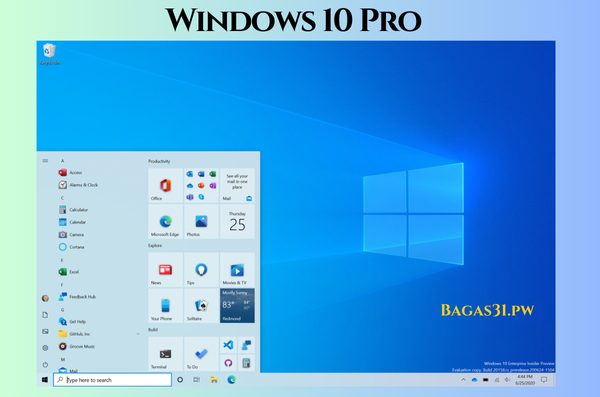Select the Build group heading
600x397 pixels.
[x=153, y=330]
